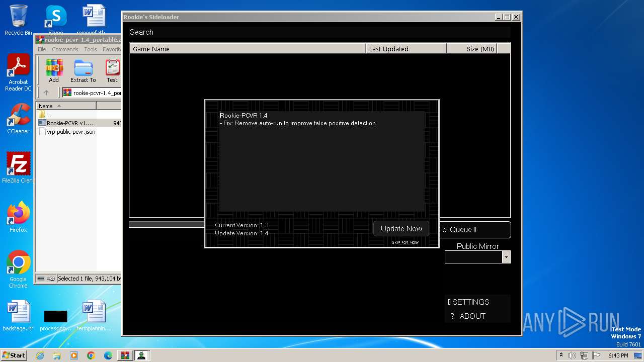Click the SKIP FOR NOW link

pos(405,242)
